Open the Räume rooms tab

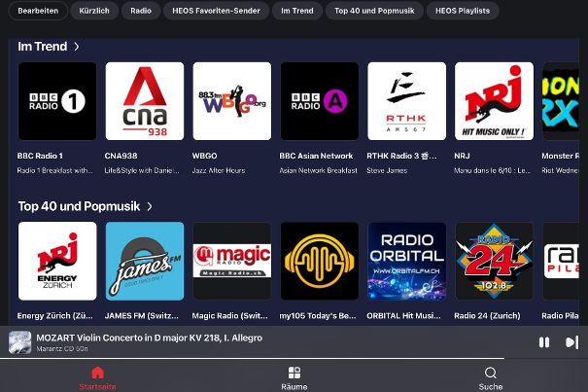coord(294,378)
